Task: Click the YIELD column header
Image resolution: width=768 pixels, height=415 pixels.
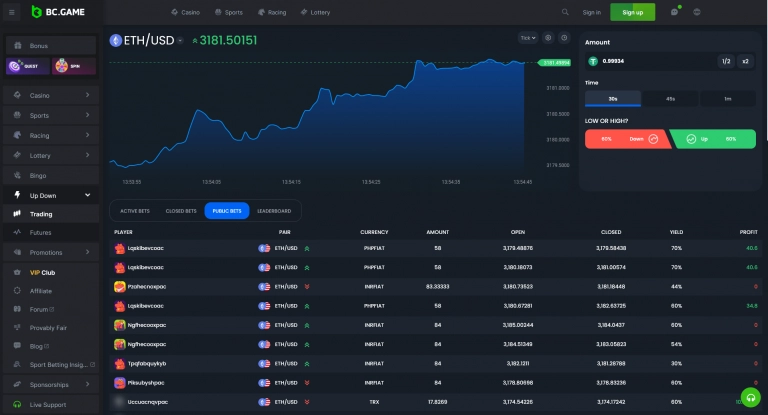Action: [676, 232]
